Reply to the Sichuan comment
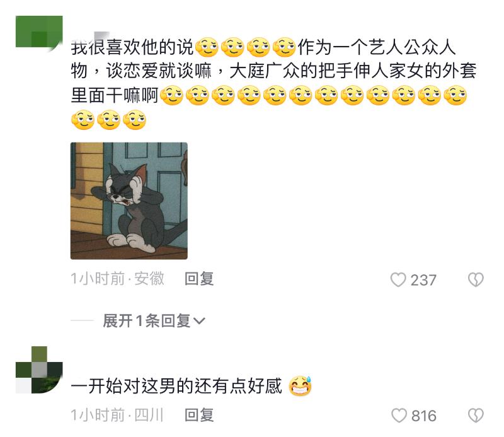 pos(199,415)
